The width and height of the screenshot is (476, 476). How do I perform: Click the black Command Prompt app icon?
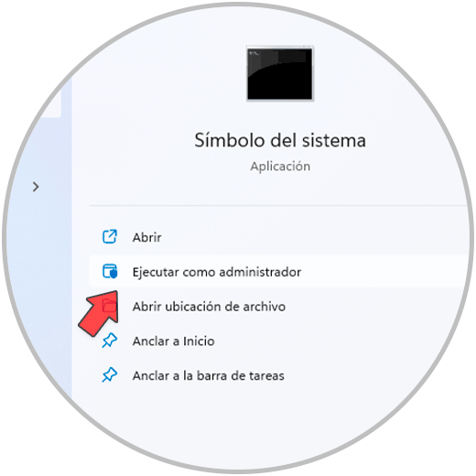(x=280, y=73)
